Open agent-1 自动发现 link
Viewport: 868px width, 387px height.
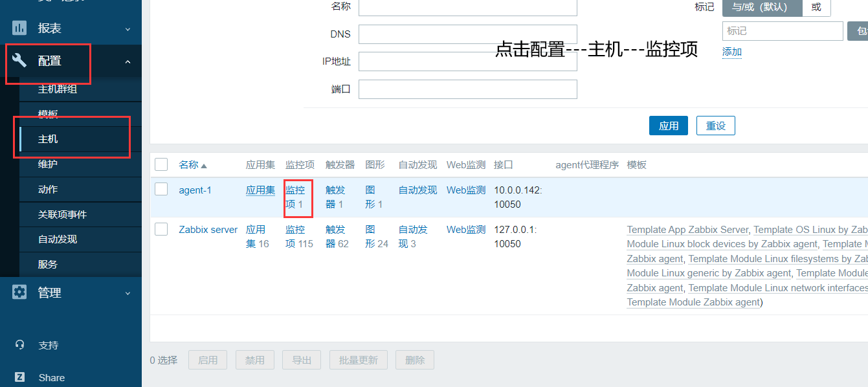(x=417, y=190)
